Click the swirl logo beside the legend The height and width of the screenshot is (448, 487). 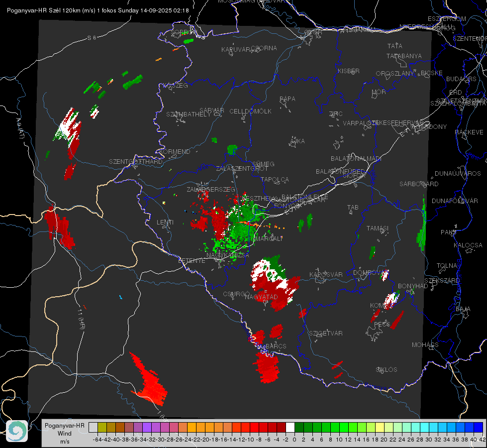click(17, 431)
